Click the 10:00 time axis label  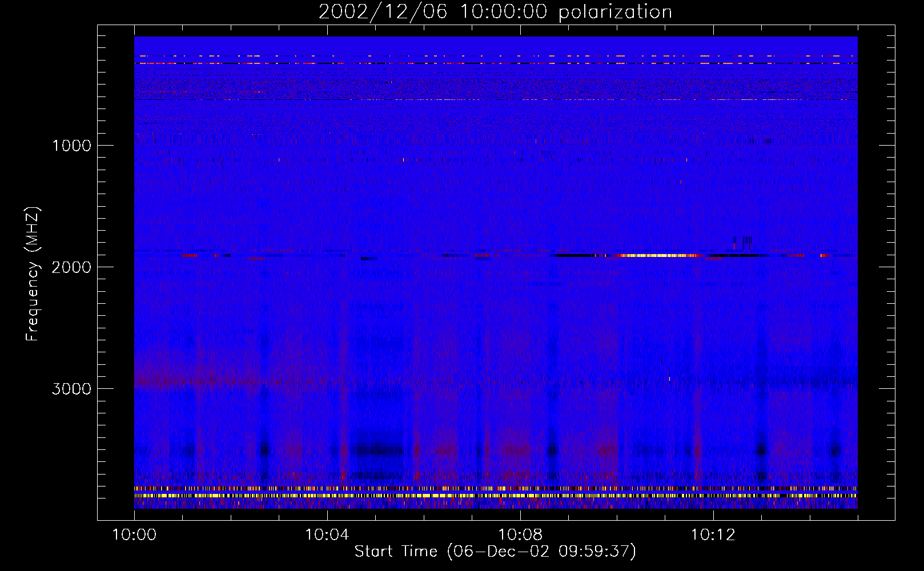134,535
